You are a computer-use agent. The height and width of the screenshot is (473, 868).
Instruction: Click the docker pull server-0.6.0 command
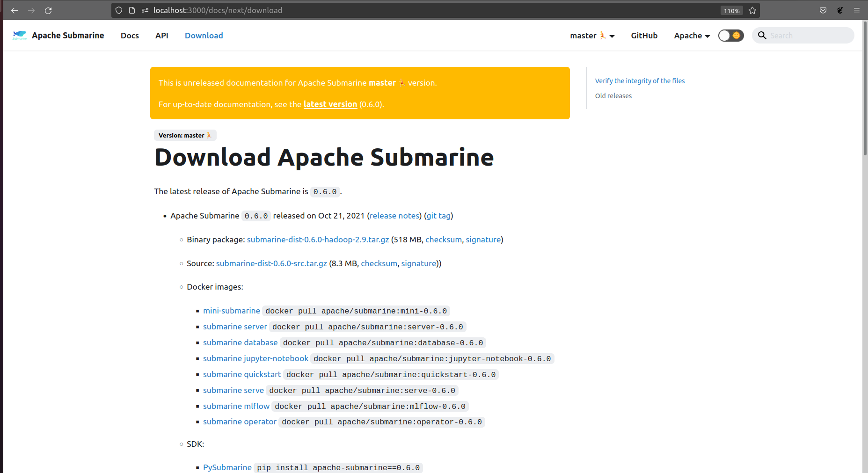coord(368,327)
